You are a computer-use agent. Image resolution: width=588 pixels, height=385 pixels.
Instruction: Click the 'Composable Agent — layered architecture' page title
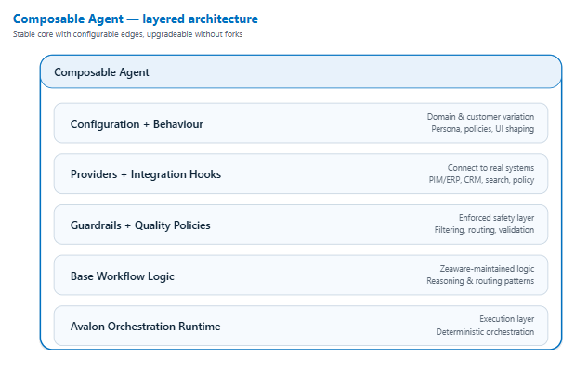point(136,19)
